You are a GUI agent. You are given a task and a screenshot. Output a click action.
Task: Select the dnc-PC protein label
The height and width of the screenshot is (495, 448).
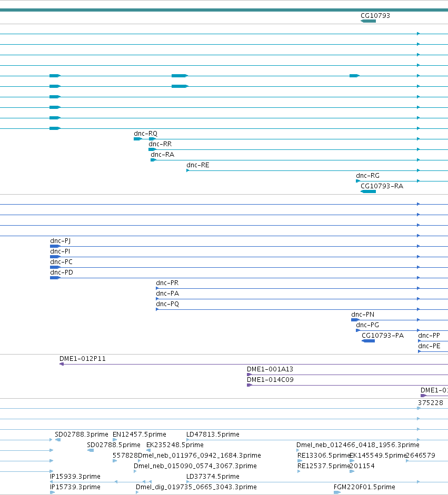tap(61, 262)
